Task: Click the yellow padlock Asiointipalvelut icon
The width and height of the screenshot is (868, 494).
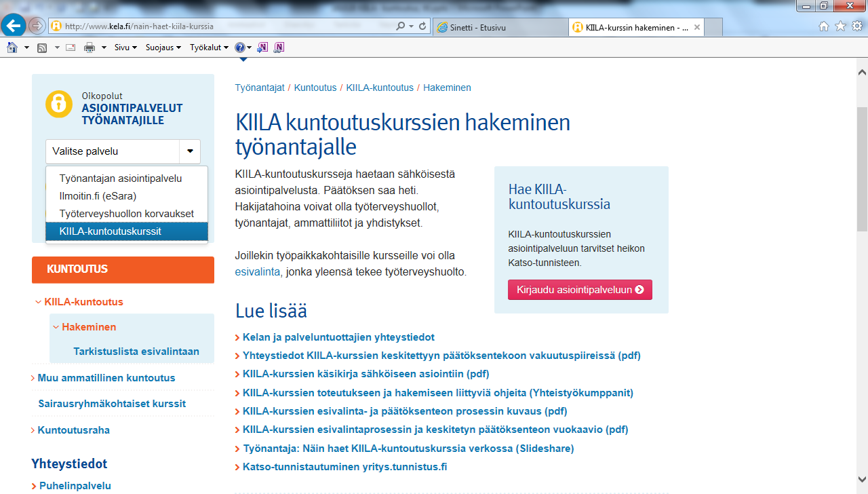Action: pyautogui.click(x=59, y=104)
